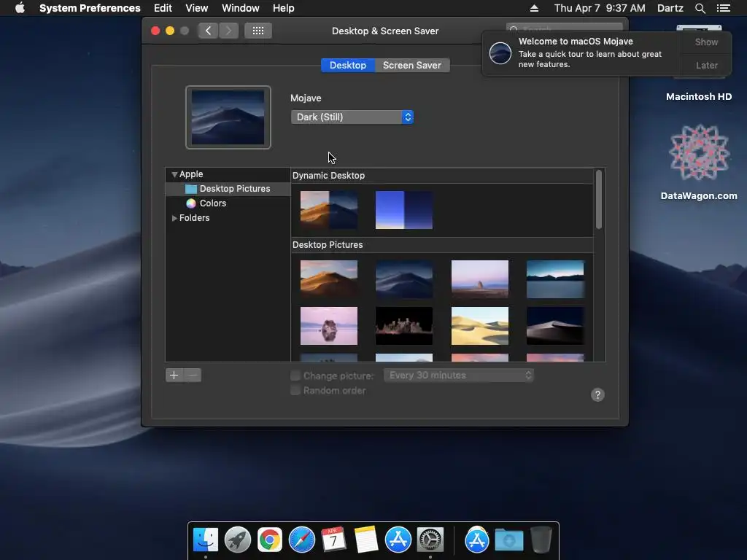The width and height of the screenshot is (747, 560).
Task: Select the pink reflected rock island picture
Action: [329, 326]
